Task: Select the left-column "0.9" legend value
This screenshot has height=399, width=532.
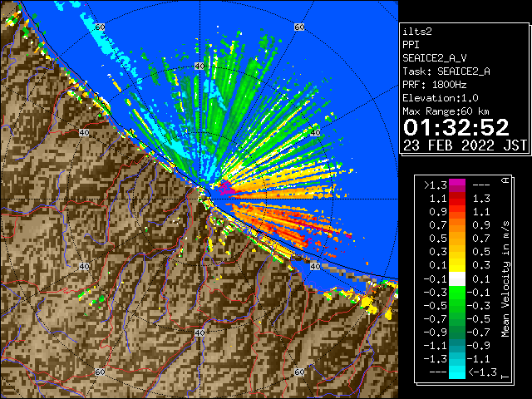Action: click(x=438, y=212)
